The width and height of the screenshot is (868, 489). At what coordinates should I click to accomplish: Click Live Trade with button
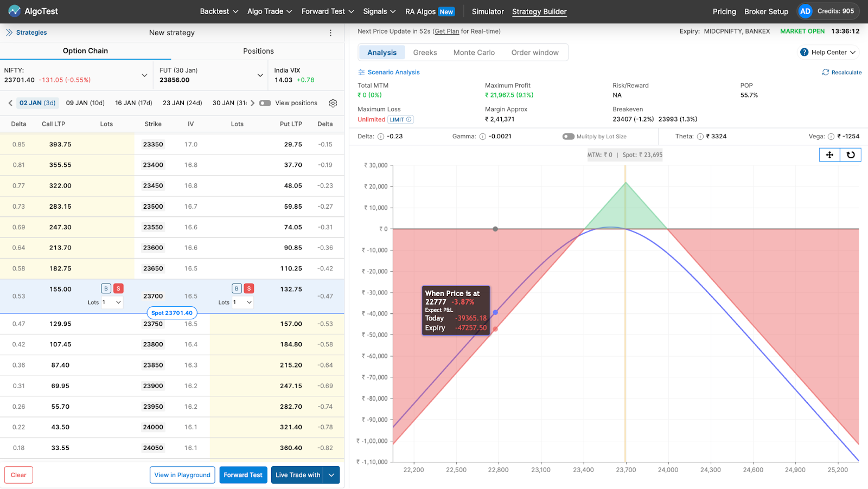click(298, 475)
